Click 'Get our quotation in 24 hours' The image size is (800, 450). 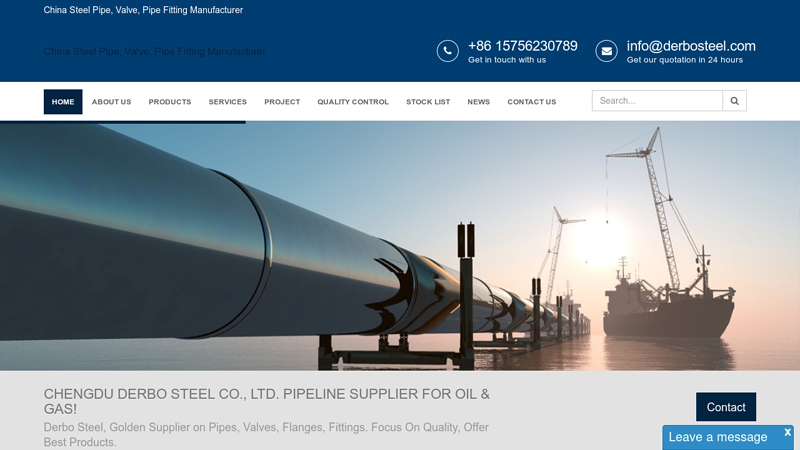click(685, 60)
